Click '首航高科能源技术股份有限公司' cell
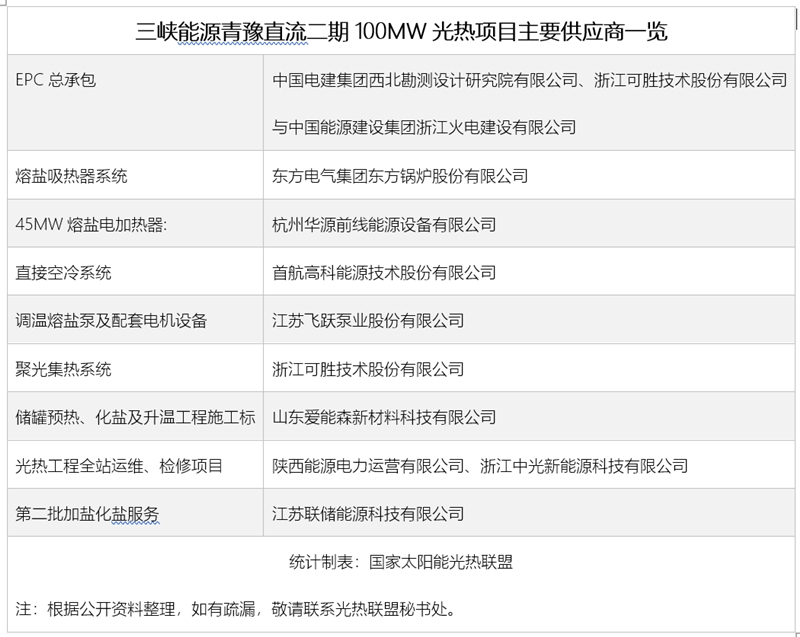 tap(529, 271)
